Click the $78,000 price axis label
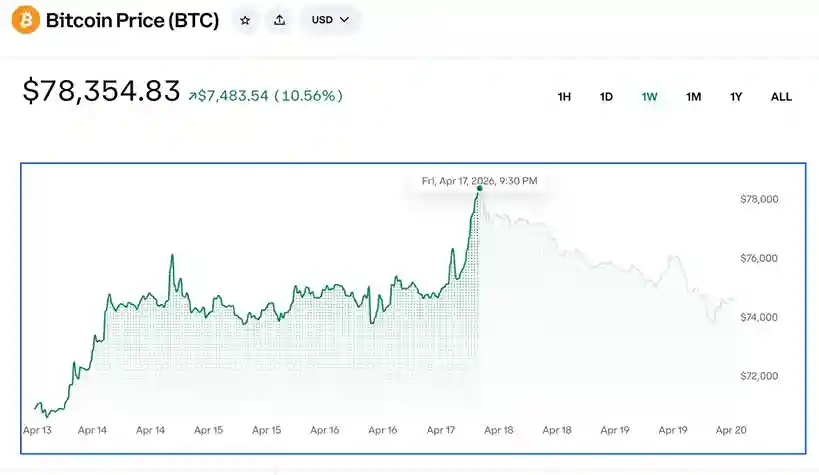This screenshot has height=475, width=819. click(x=758, y=200)
